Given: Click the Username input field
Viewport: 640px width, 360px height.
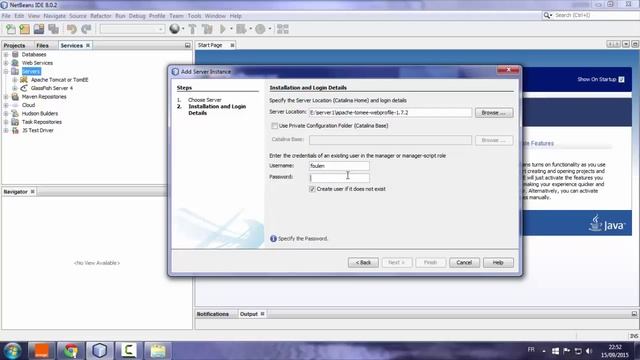Looking at the screenshot, I should pyautogui.click(x=339, y=166).
